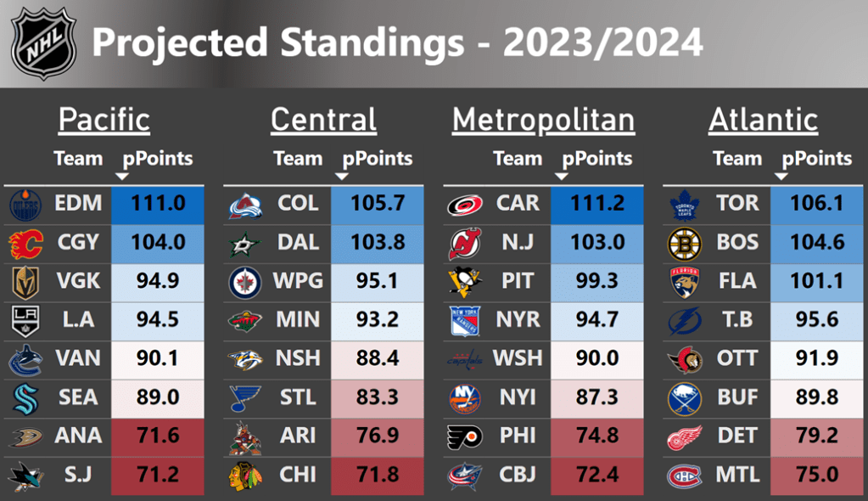
Task: Select the Toronto Maple Leafs logo
Action: 685,205
